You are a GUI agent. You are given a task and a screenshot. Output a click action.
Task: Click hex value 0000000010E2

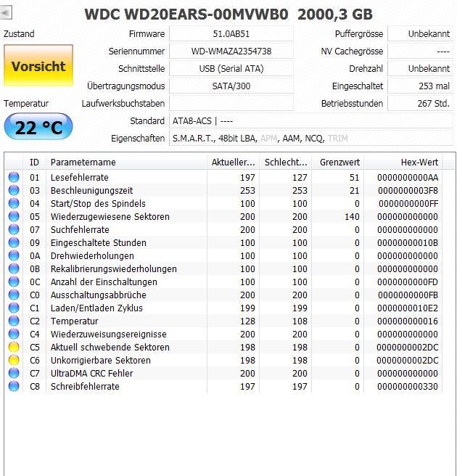pyautogui.click(x=408, y=308)
